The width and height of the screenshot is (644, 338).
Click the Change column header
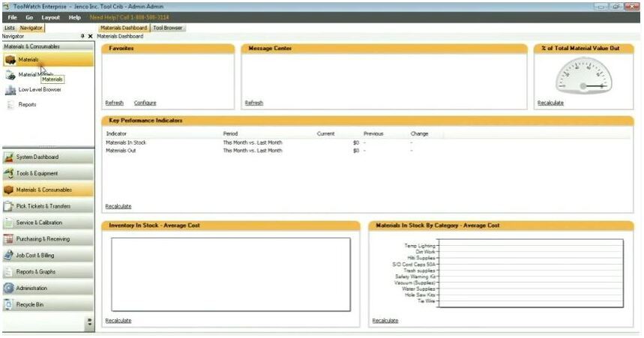419,133
